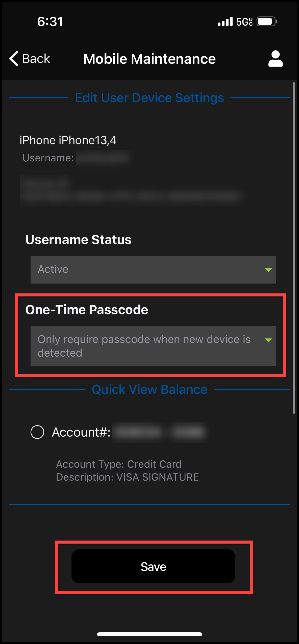Tap the Mobile Maintenance title
This screenshot has height=644, width=299.
pos(149,59)
